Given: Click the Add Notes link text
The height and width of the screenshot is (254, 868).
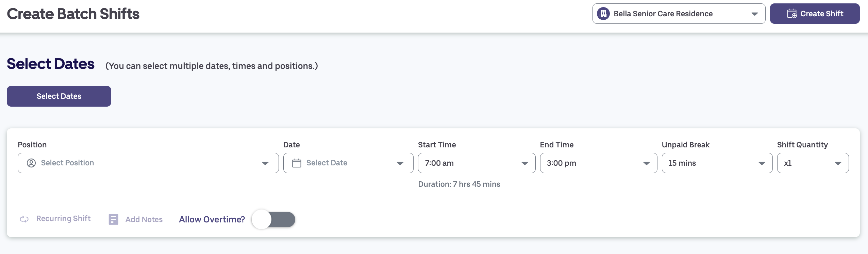Looking at the screenshot, I should click(144, 219).
